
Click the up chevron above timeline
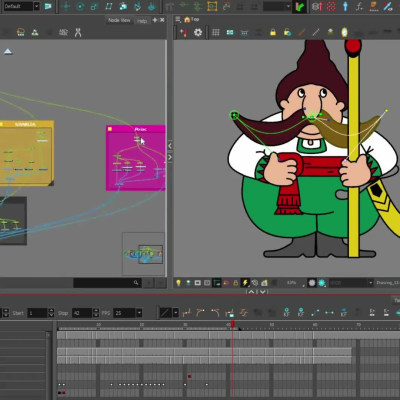(252, 292)
